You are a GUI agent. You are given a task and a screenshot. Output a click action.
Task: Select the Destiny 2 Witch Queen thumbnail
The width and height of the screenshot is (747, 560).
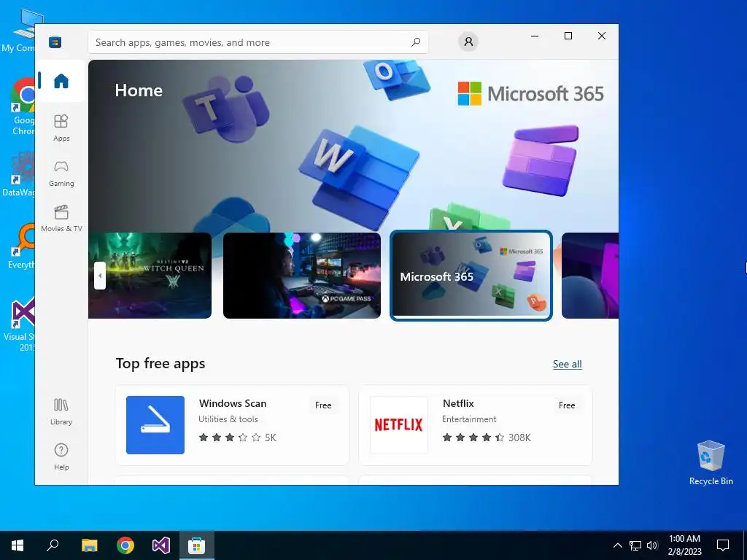[x=150, y=275]
